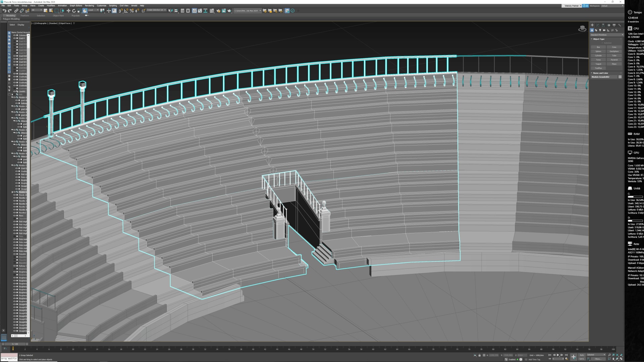Viewport: 644px width, 362px height.
Task: Toggle visibility of Grad 018
Action: click(14, 56)
